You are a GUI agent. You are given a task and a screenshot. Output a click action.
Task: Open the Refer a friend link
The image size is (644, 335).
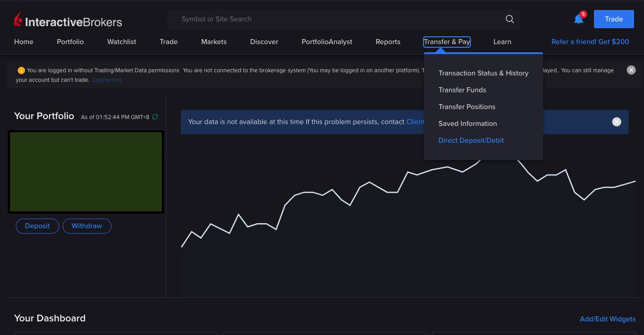click(590, 42)
